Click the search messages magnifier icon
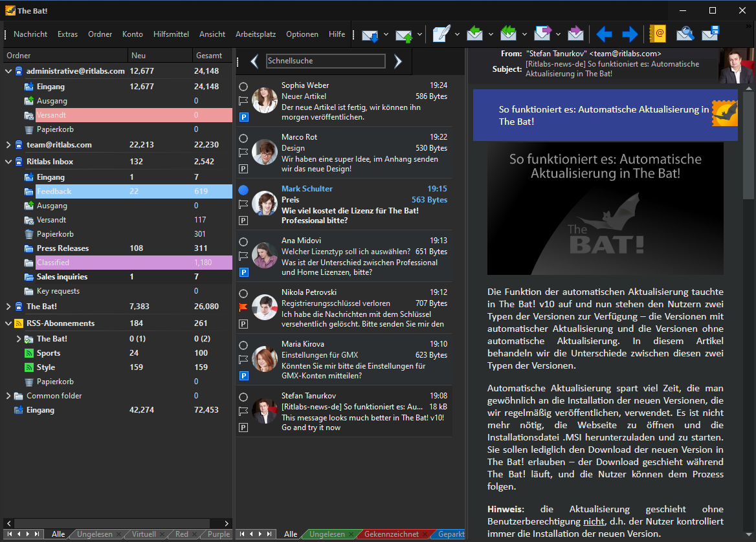Image resolution: width=756 pixels, height=542 pixels. tap(685, 34)
